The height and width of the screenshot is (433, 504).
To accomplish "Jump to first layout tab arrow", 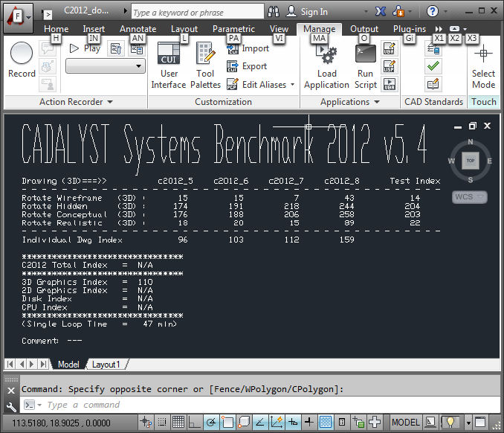I will pyautogui.click(x=10, y=364).
